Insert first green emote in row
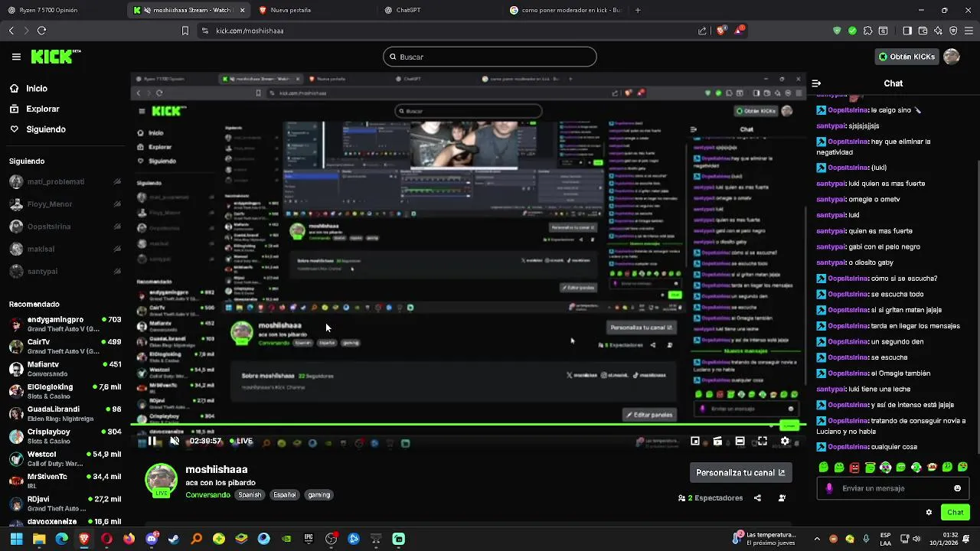 824,468
